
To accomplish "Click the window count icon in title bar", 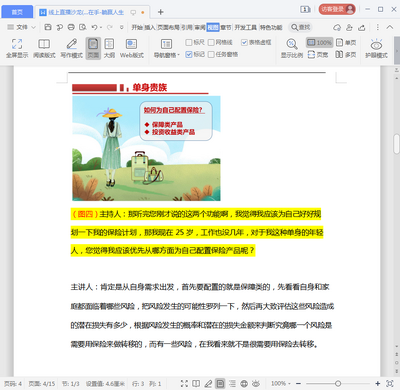I will click(305, 9).
